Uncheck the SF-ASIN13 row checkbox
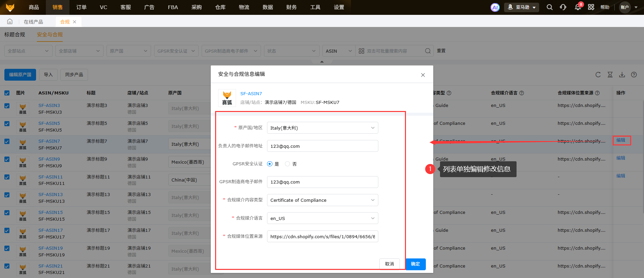Image resolution: width=644 pixels, height=278 pixels. coord(7,195)
